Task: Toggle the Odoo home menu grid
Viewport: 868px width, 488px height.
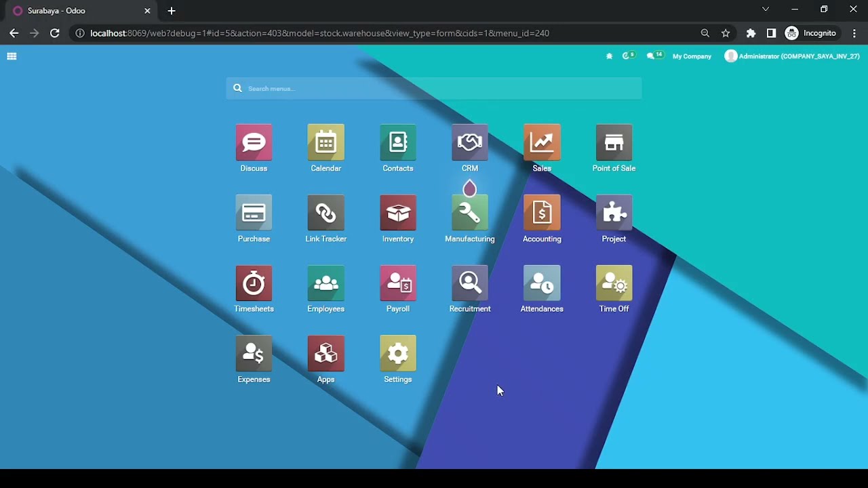Action: pos(12,56)
